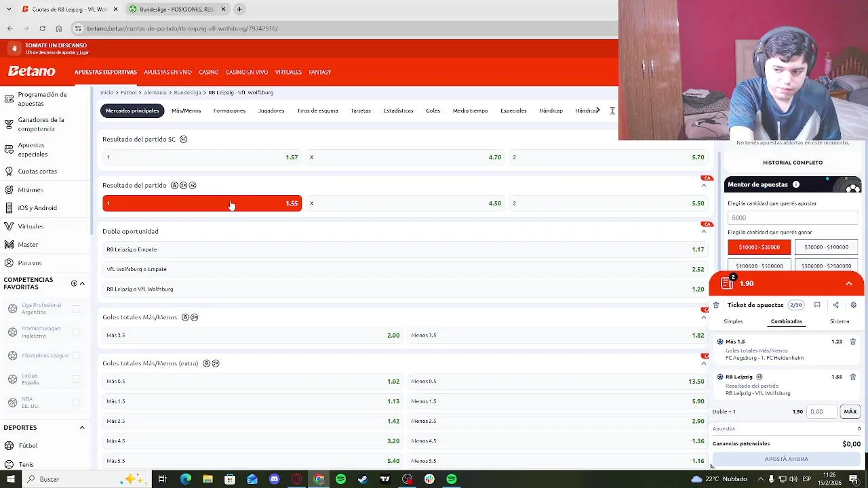Select the $10000 - $30000 winnings option
The image size is (868, 488).
[x=759, y=247]
